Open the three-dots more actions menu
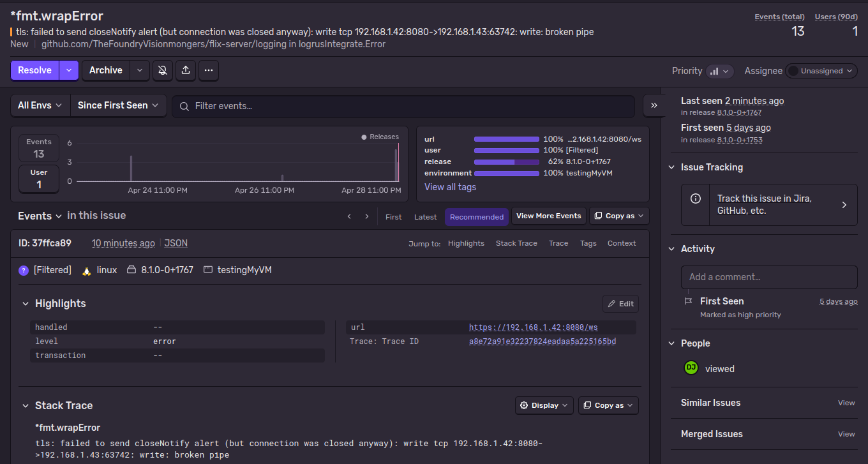 pos(209,70)
